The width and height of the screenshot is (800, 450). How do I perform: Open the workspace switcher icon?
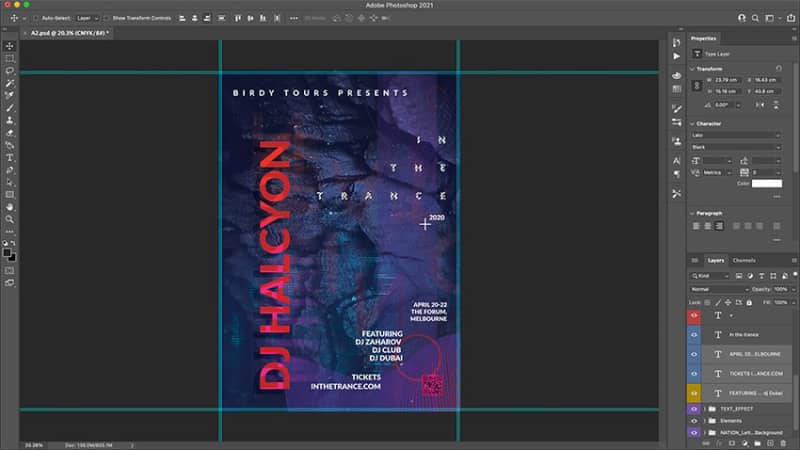tap(770, 18)
